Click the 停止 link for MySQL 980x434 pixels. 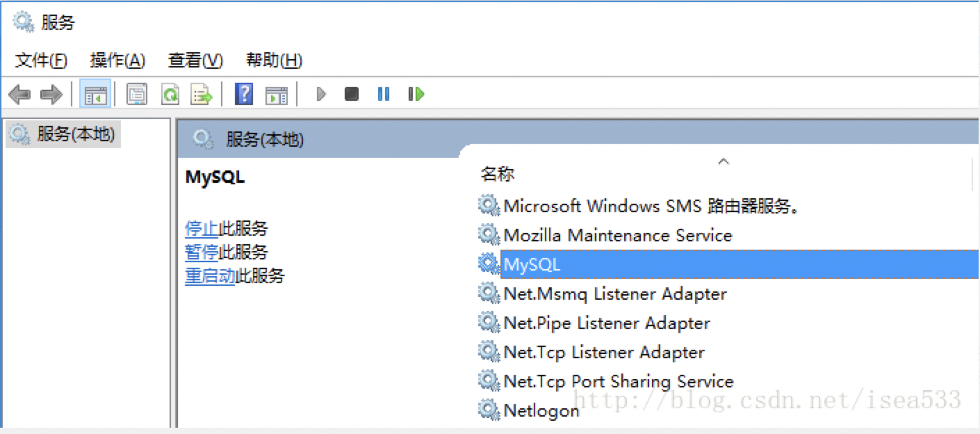coord(202,228)
